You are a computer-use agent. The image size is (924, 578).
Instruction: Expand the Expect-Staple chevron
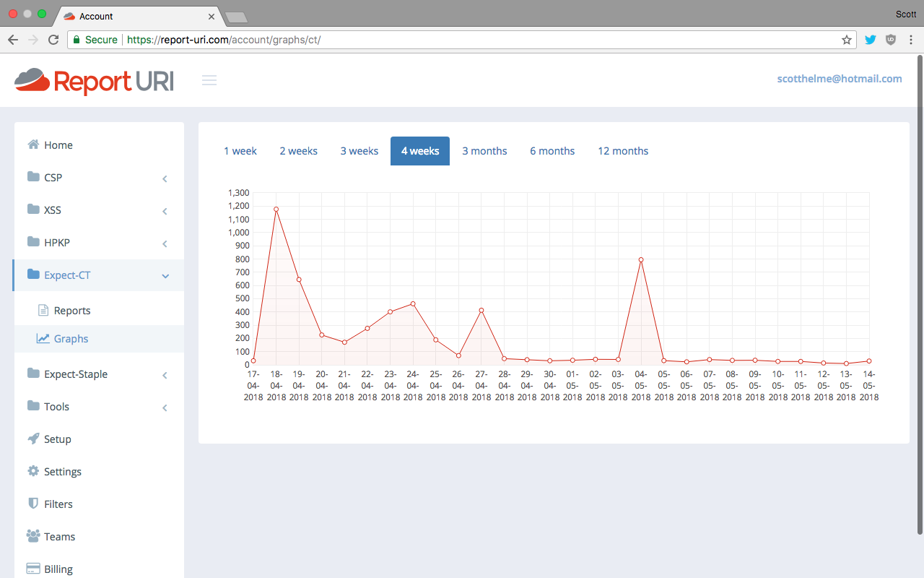[165, 374]
